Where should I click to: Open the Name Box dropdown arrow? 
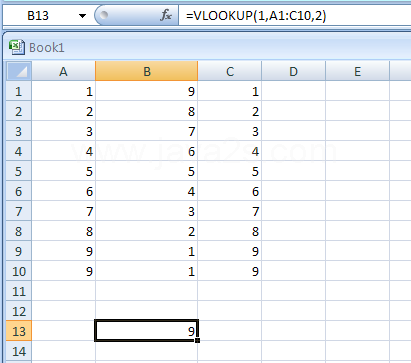coord(82,16)
